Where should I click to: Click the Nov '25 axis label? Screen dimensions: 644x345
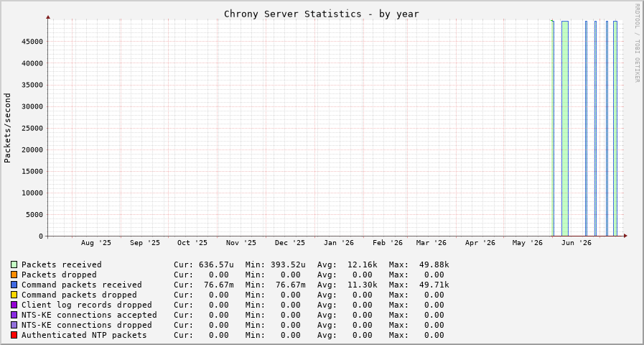coord(241,243)
